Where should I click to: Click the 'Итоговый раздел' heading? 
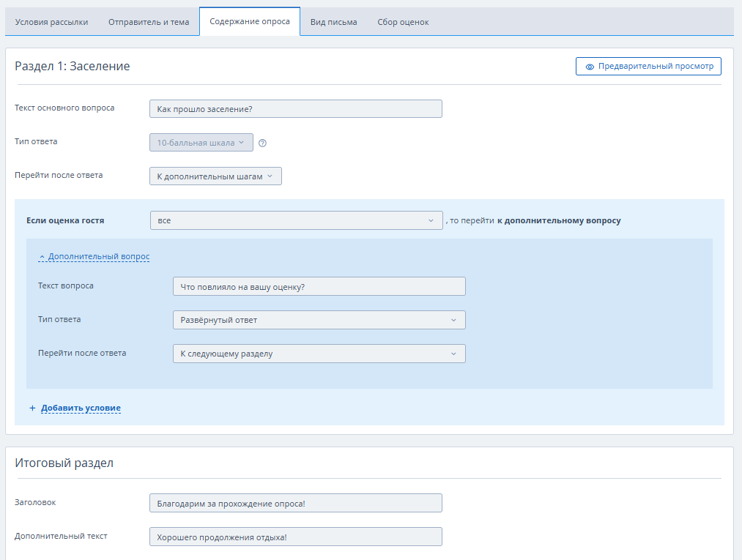click(x=64, y=463)
